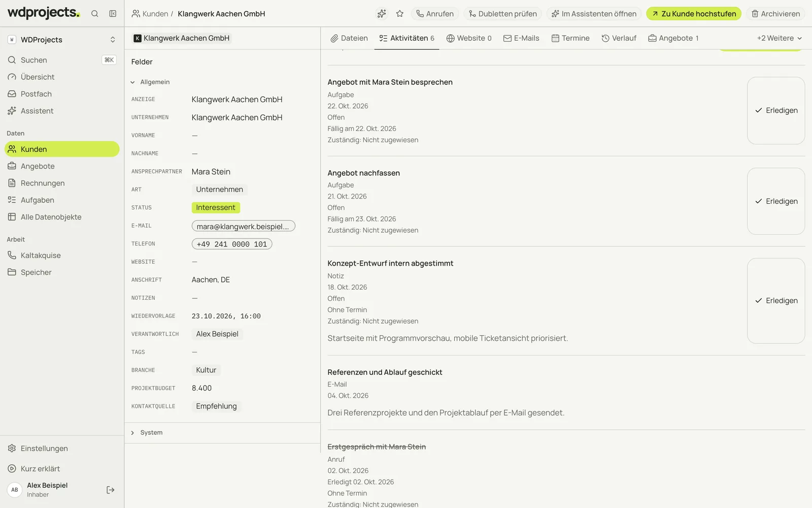Switch to the E-Mails tab

click(x=521, y=38)
